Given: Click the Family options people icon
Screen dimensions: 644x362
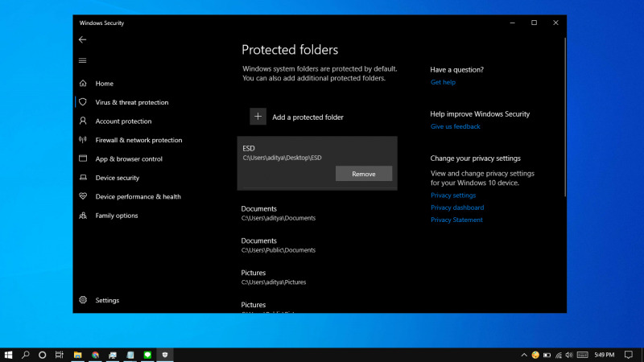Looking at the screenshot, I should pyautogui.click(x=83, y=215).
